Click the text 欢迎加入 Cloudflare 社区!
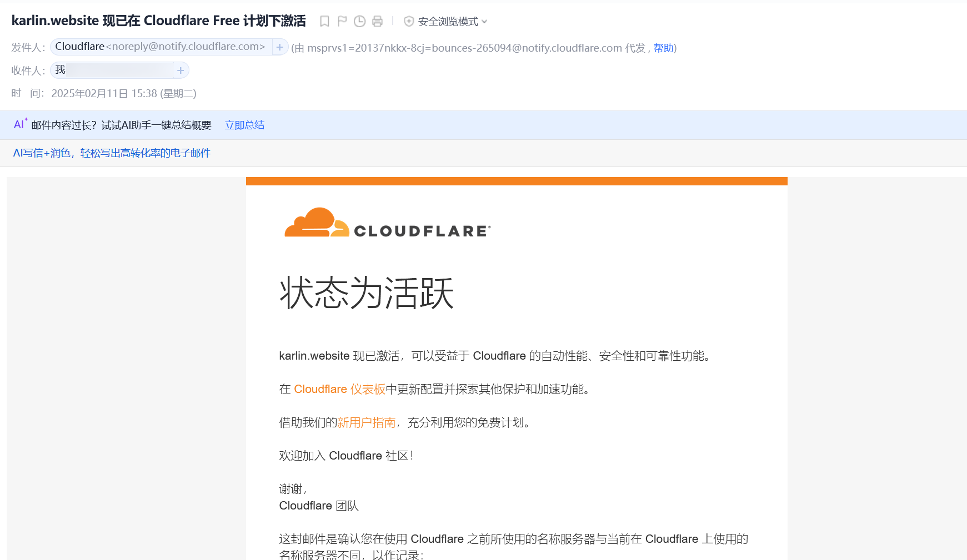 (346, 456)
